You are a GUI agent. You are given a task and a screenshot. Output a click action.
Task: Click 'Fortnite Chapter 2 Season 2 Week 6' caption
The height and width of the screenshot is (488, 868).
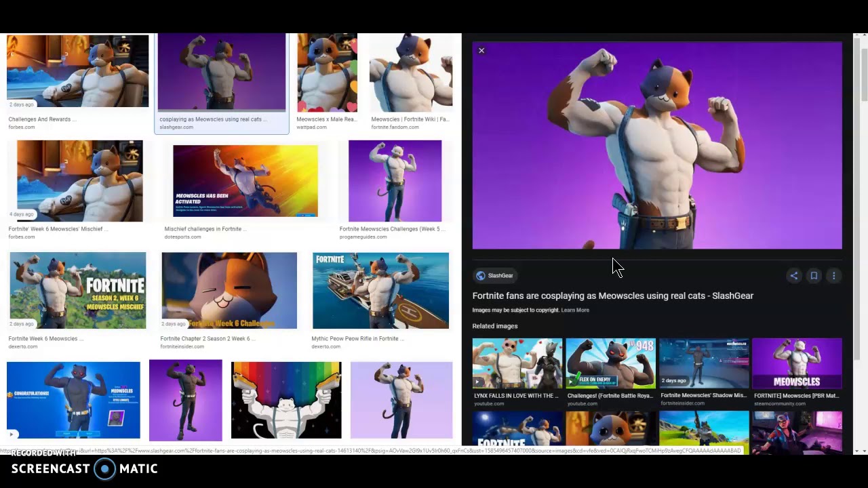pos(208,339)
